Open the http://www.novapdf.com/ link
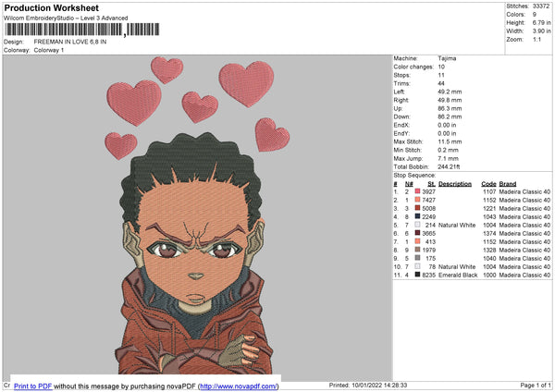Screen dimensions: 555x392 click(239, 386)
